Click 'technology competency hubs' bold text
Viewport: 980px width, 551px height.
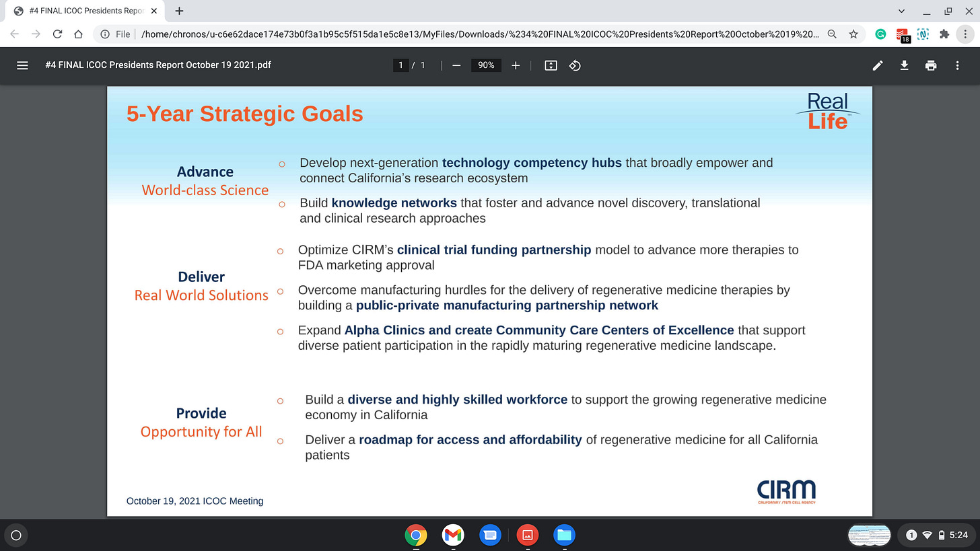532,163
